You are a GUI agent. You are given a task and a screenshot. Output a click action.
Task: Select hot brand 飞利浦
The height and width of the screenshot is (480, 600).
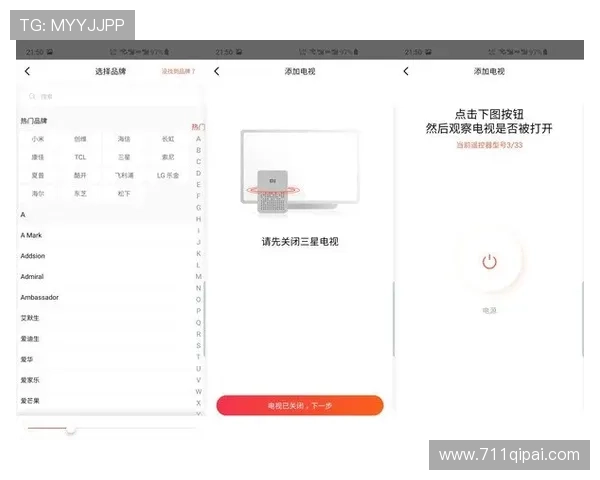pos(124,175)
